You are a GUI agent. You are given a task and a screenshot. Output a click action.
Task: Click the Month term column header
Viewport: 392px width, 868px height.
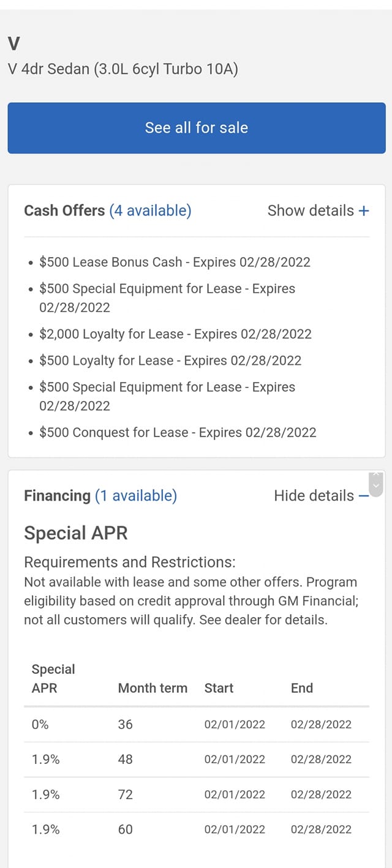(153, 688)
